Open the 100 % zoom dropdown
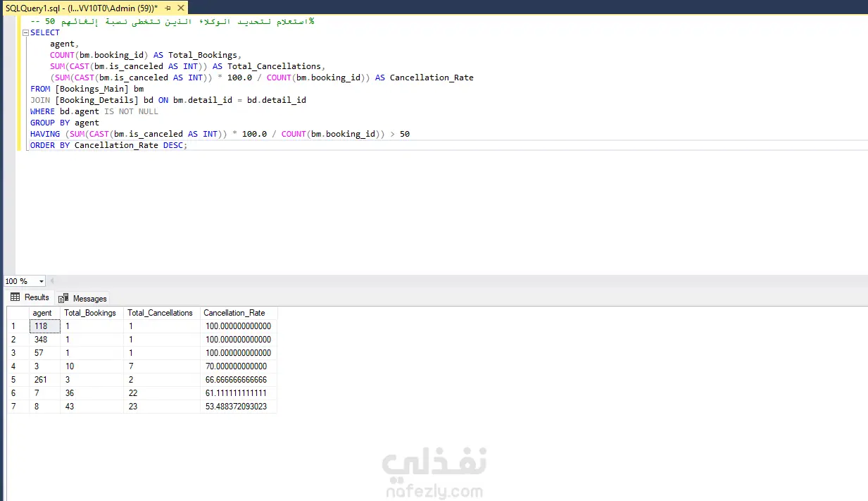The width and height of the screenshot is (868, 501). click(40, 281)
